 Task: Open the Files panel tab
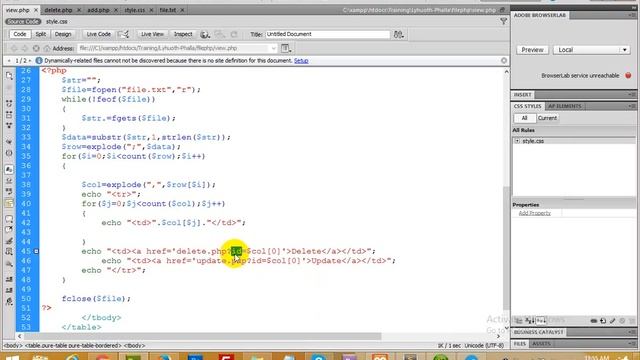(520, 344)
